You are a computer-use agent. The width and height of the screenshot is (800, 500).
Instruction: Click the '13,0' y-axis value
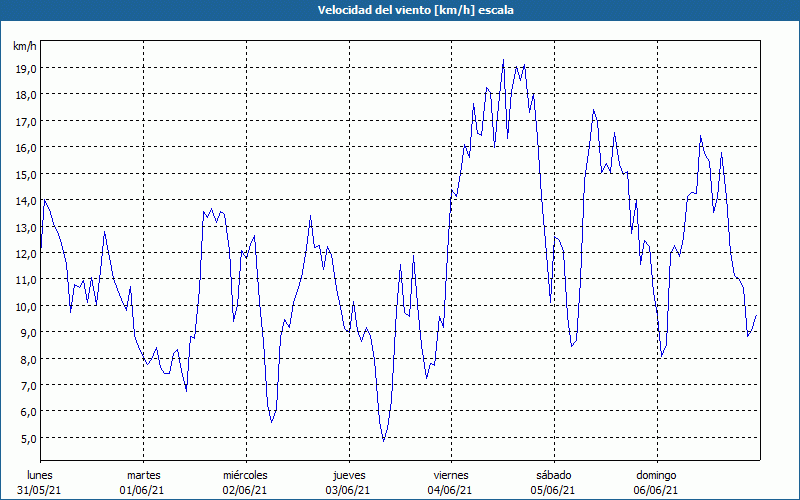coord(26,227)
